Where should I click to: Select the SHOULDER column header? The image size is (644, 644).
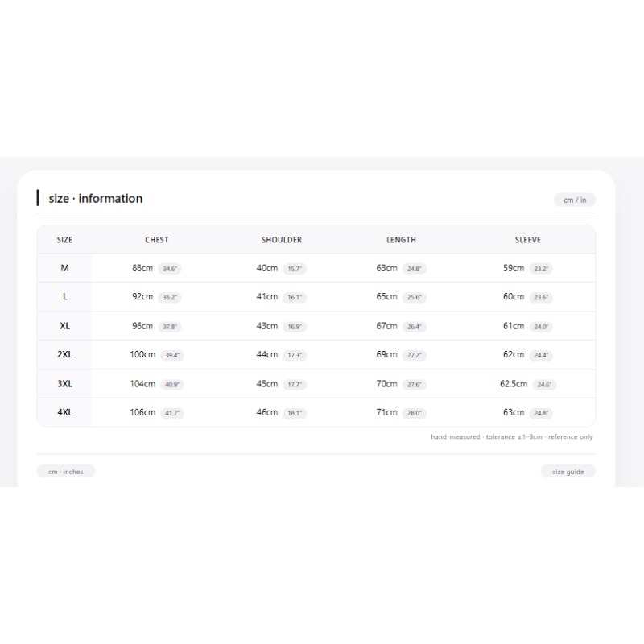pyautogui.click(x=282, y=240)
